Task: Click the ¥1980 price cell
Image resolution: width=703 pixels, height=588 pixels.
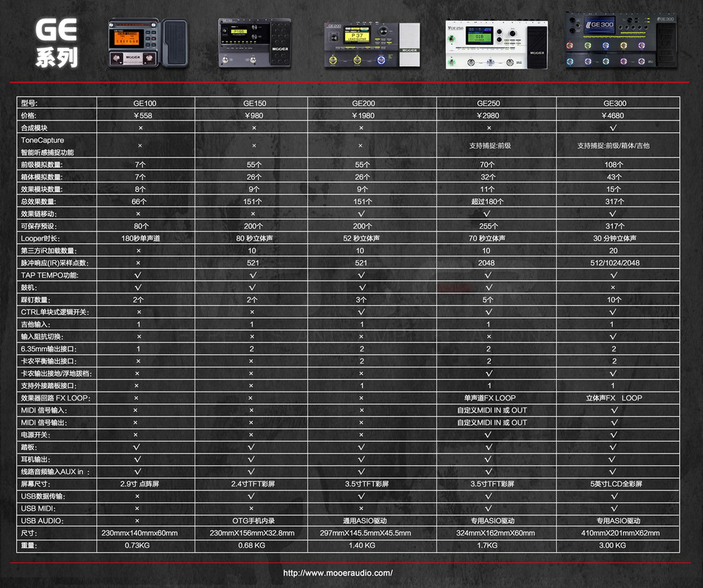Action: pyautogui.click(x=363, y=115)
